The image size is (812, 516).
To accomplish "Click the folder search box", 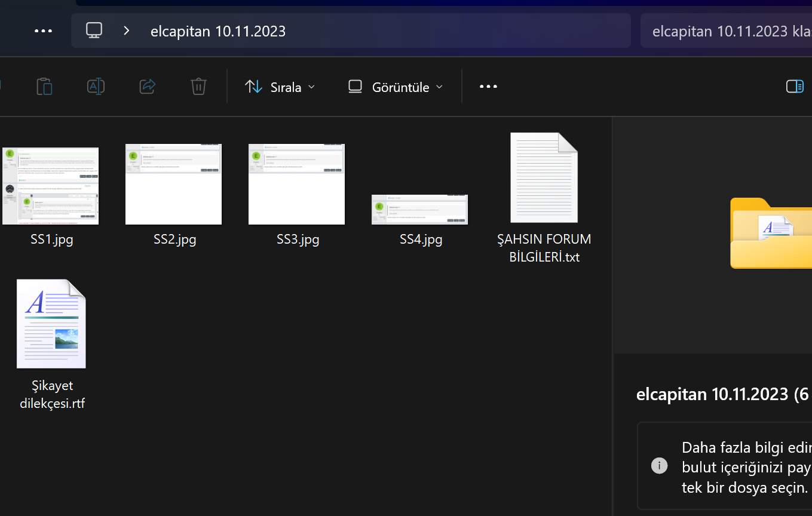I will tap(726, 30).
